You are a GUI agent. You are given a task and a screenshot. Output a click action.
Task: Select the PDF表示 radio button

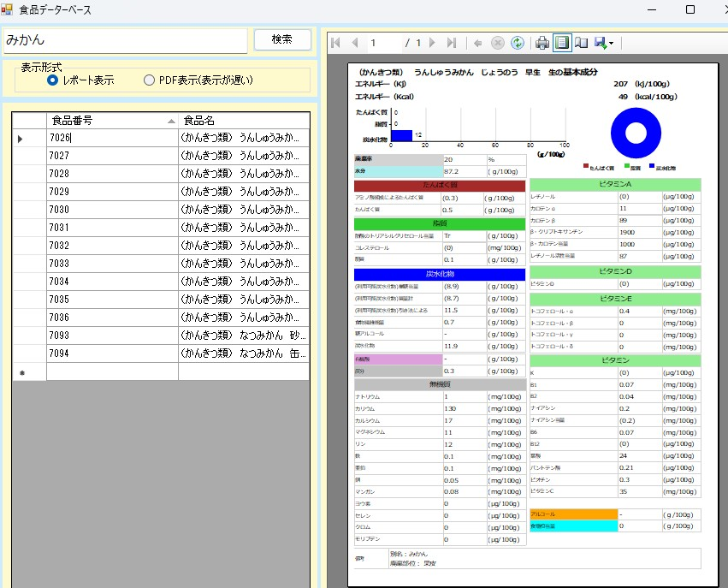pyautogui.click(x=150, y=80)
